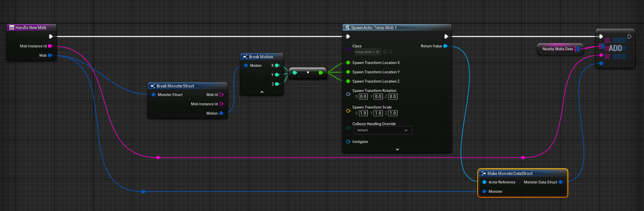Viewport: 644px width, 211px height.
Task: Click Mob Instance Id pin on Break MonsterStruct
Action: point(221,104)
